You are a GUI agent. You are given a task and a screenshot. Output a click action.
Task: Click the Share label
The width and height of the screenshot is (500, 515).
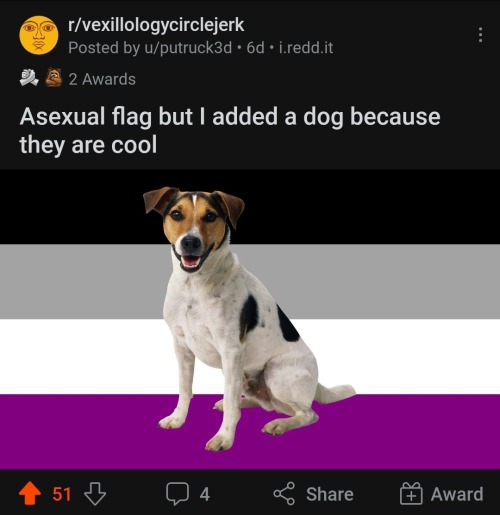[x=330, y=494]
